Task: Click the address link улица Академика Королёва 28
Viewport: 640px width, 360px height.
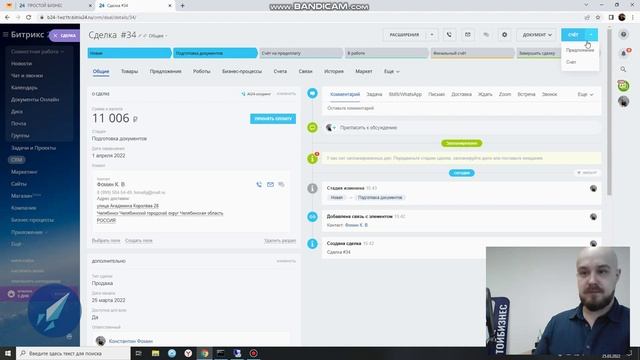Action: click(x=128, y=206)
